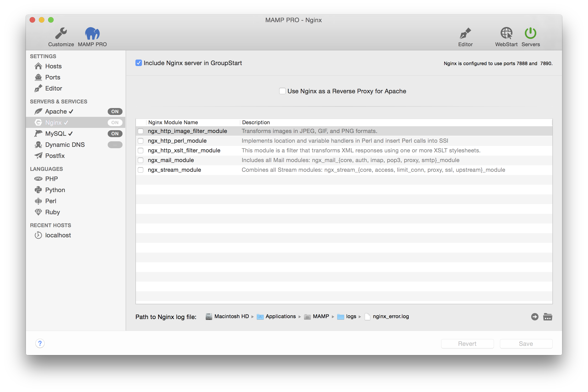Click the Dynamic DNS octopus icon
This screenshot has height=392, width=588.
38,145
